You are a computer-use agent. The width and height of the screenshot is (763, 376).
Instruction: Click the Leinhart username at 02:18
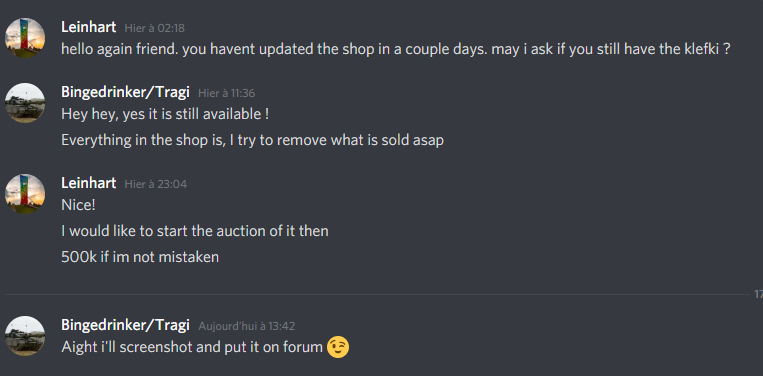click(89, 27)
